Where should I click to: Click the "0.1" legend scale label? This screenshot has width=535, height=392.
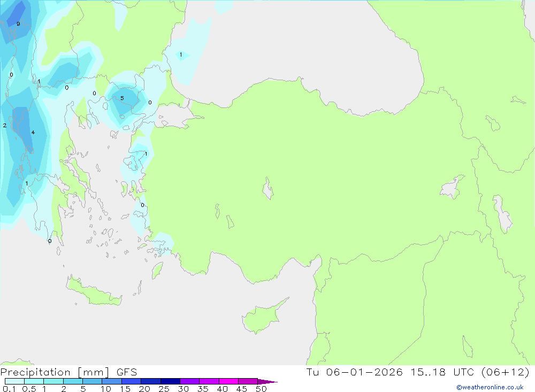(x=9, y=389)
